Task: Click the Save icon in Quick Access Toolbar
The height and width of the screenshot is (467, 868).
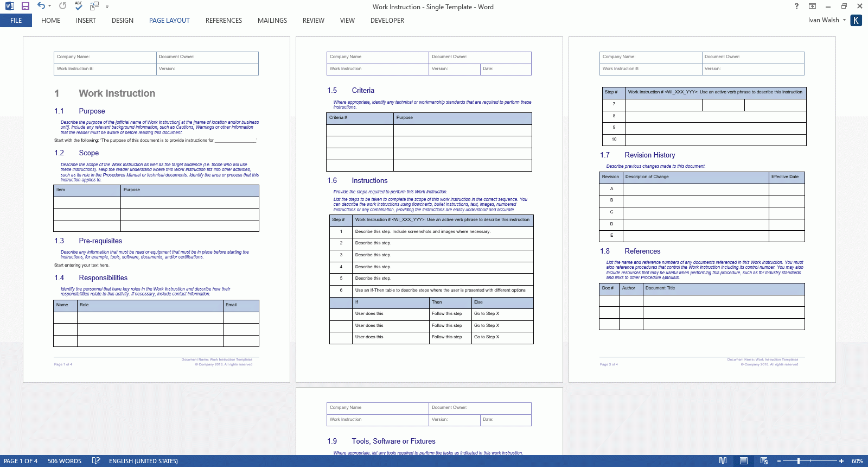Action: click(x=25, y=6)
